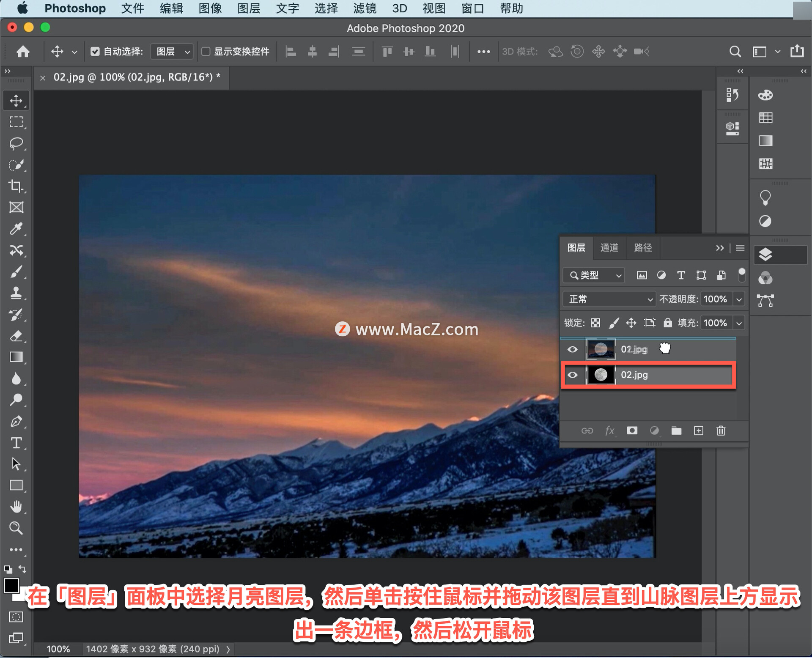Enable the 显示变换控件 checkbox
Viewport: 812px width, 658px height.
tap(206, 52)
